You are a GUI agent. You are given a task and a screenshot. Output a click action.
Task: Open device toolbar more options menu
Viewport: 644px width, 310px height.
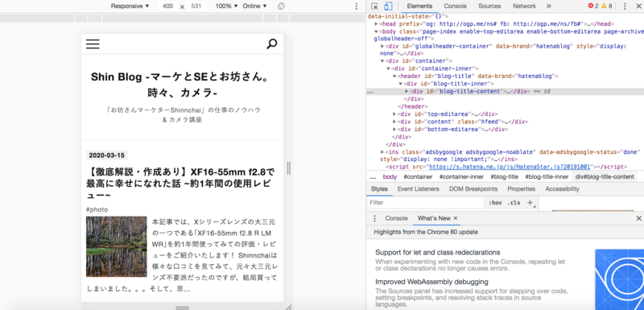(x=356, y=6)
